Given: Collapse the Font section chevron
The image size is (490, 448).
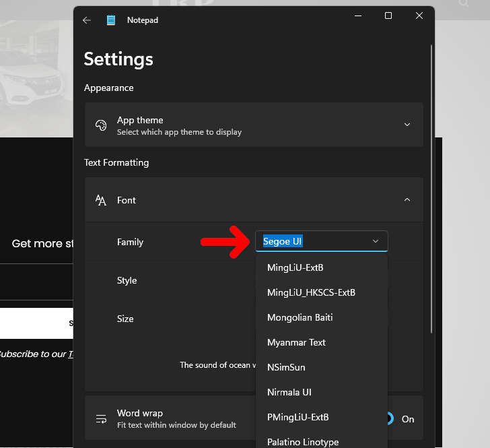Looking at the screenshot, I should 407,199.
